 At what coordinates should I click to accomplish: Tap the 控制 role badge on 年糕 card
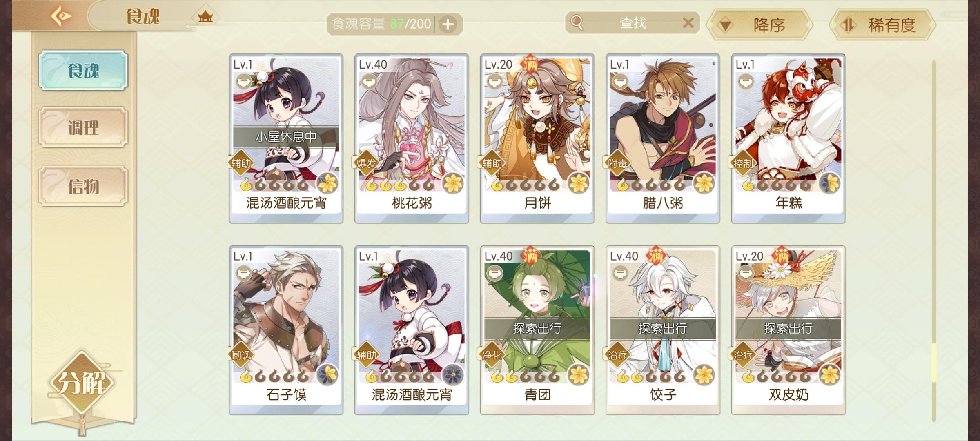(x=743, y=163)
